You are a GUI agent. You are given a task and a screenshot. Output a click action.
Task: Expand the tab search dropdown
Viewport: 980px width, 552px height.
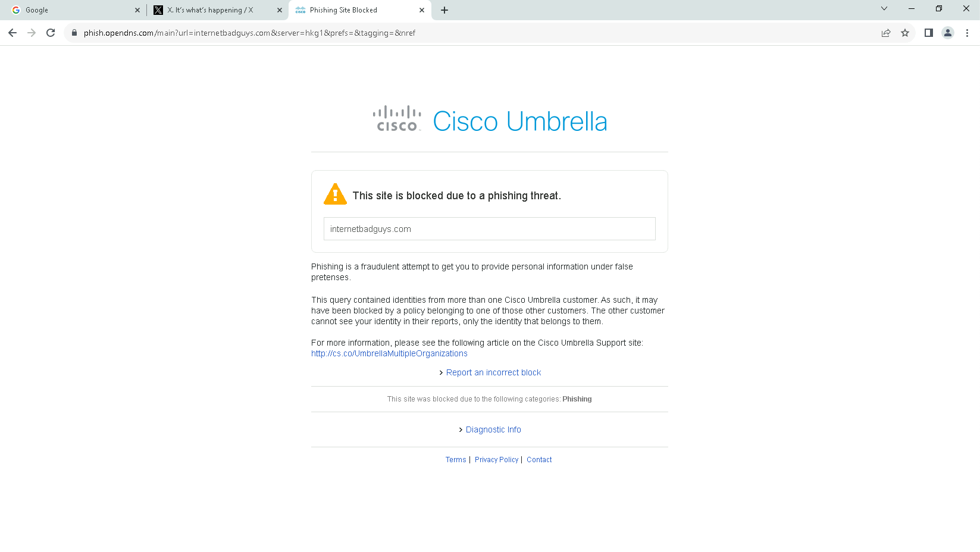[884, 8]
